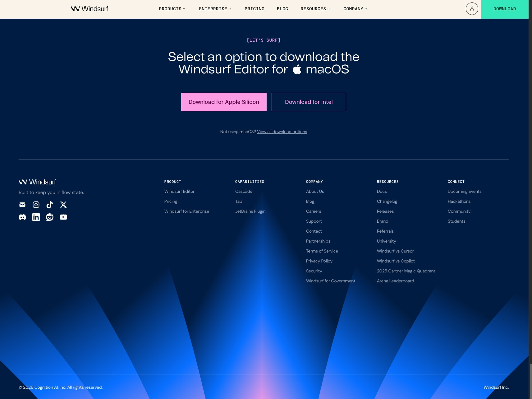This screenshot has width=532, height=399.
Task: Choose Download for Intel
Action: pos(309,102)
